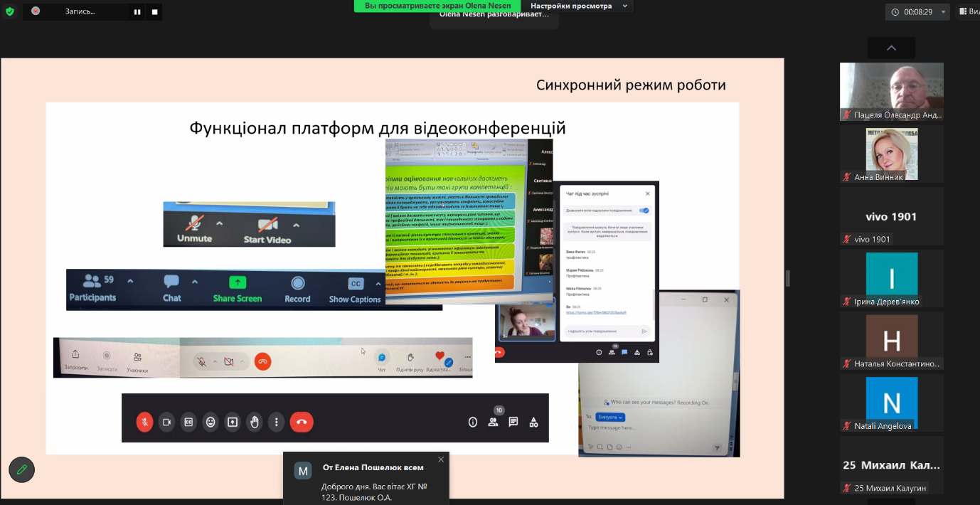Click the raise hand icon in dark toolbar

255,422
